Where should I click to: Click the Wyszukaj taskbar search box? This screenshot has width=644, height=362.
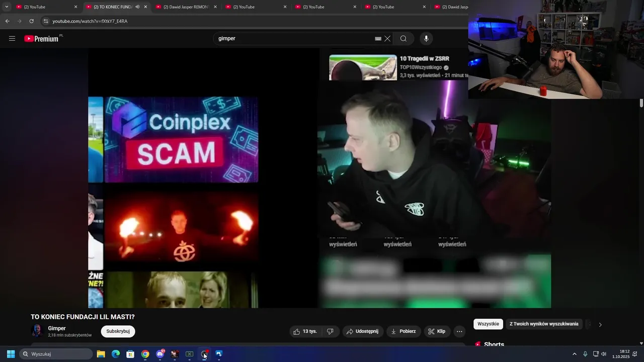pos(56,354)
